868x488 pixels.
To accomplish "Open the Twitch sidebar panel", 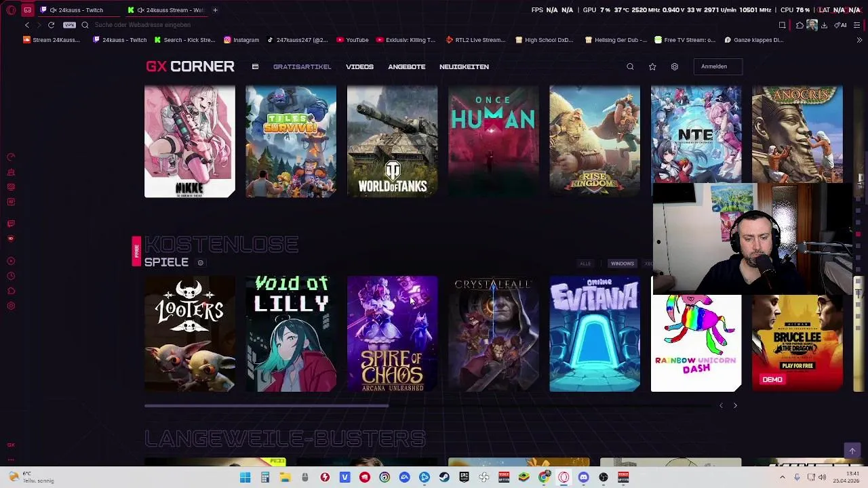I will click(11, 223).
